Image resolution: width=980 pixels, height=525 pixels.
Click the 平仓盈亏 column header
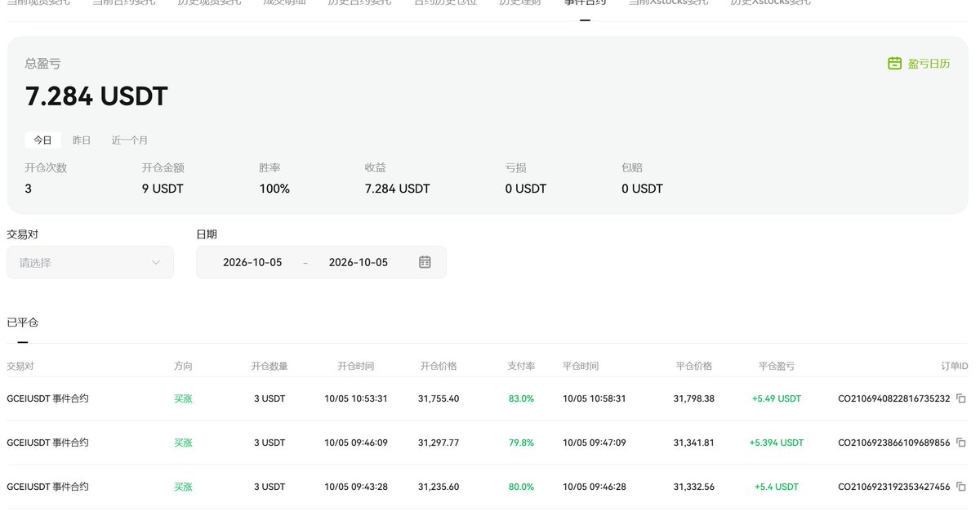(x=777, y=367)
